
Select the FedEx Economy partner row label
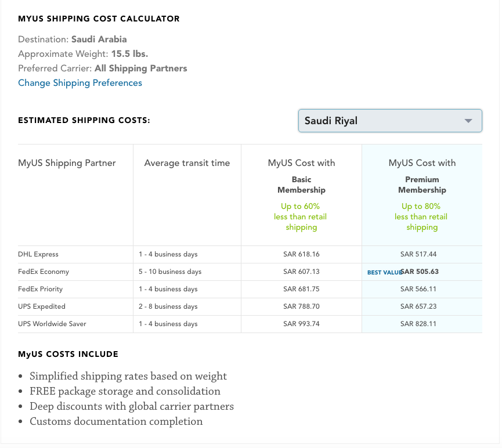(x=44, y=272)
